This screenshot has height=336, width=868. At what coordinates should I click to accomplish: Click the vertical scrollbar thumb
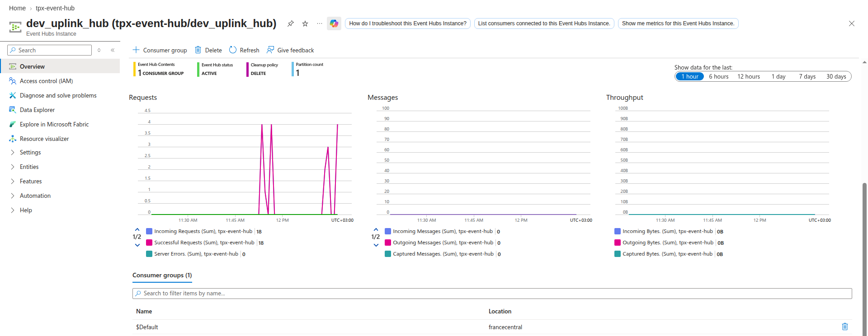click(864, 259)
